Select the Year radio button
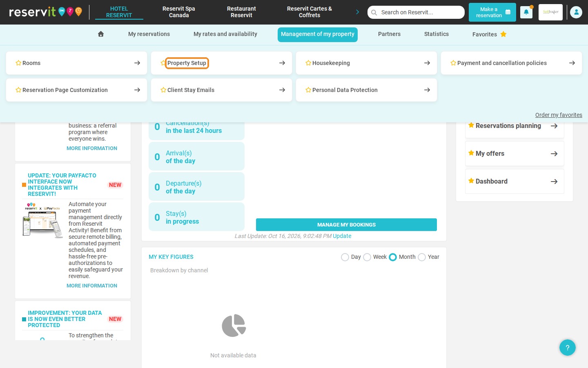Screen dimensions: 588x368 [422, 257]
